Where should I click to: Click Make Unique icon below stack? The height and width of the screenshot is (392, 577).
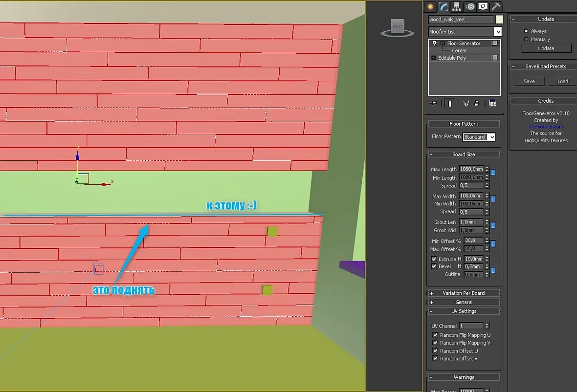tap(466, 103)
